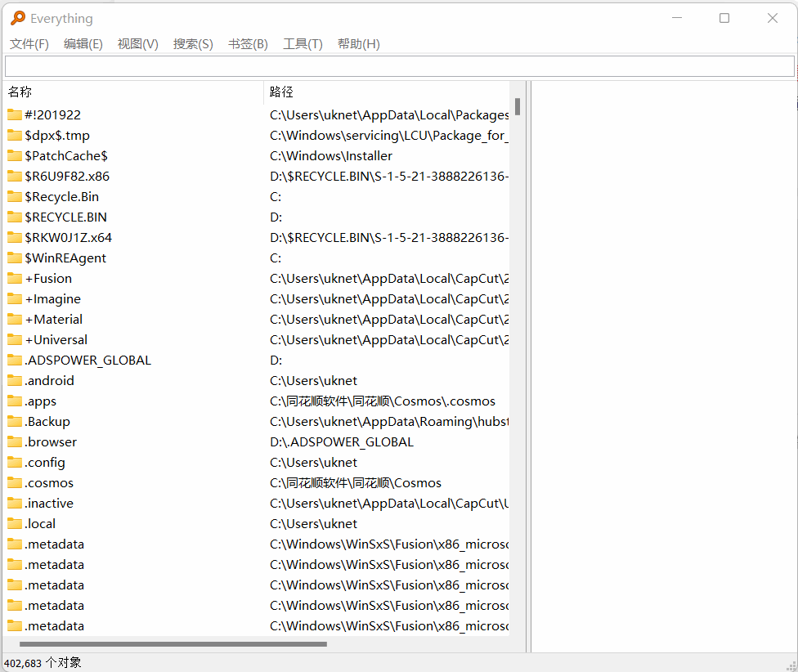Image resolution: width=798 pixels, height=672 pixels.
Task: Click the .android folder icon
Action: pyautogui.click(x=15, y=380)
